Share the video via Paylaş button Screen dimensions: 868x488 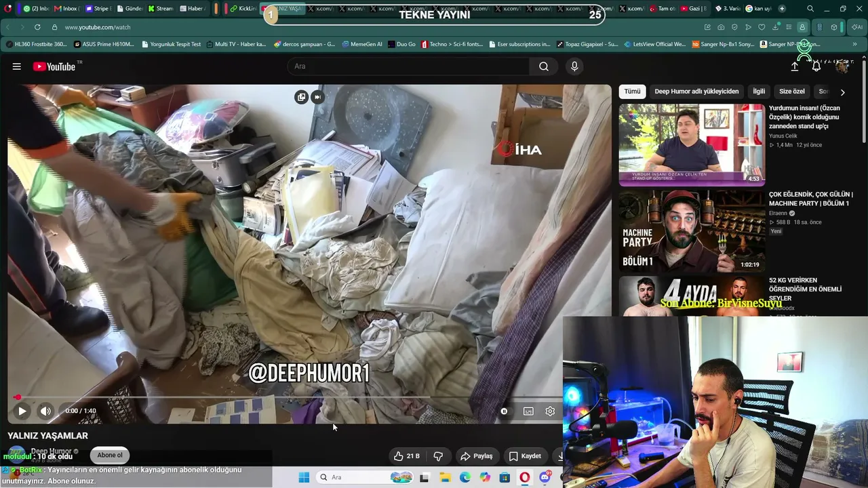pyautogui.click(x=476, y=456)
